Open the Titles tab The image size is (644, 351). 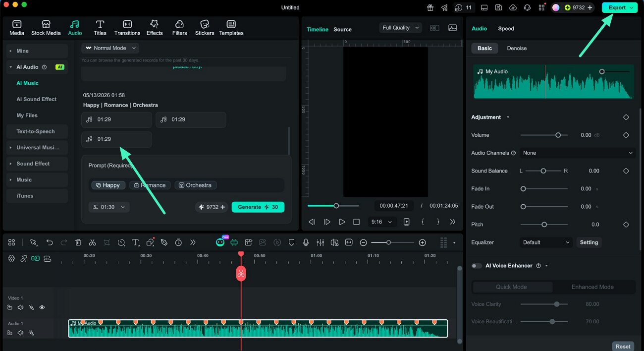point(100,28)
